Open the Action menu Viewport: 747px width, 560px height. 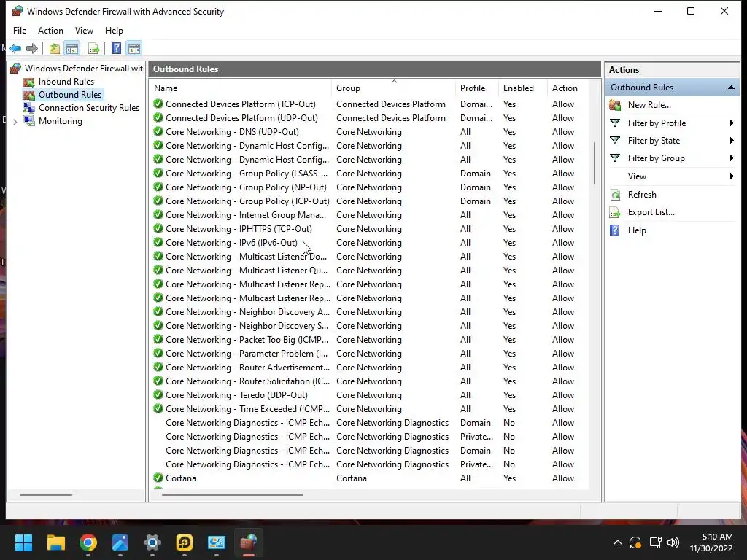click(x=50, y=31)
